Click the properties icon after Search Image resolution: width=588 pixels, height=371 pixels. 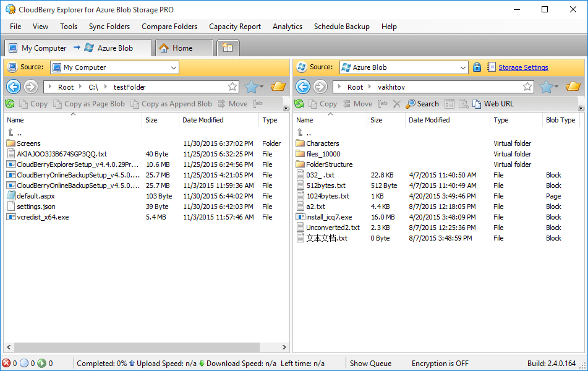click(450, 104)
